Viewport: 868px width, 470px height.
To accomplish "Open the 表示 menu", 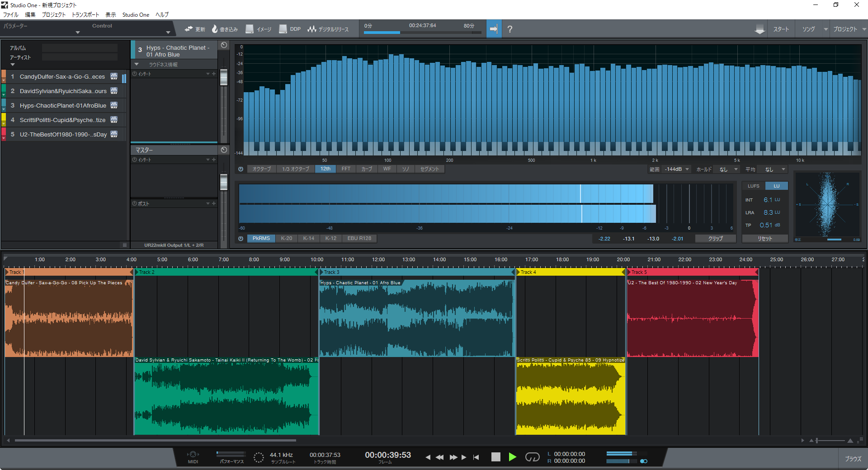I will click(111, 14).
